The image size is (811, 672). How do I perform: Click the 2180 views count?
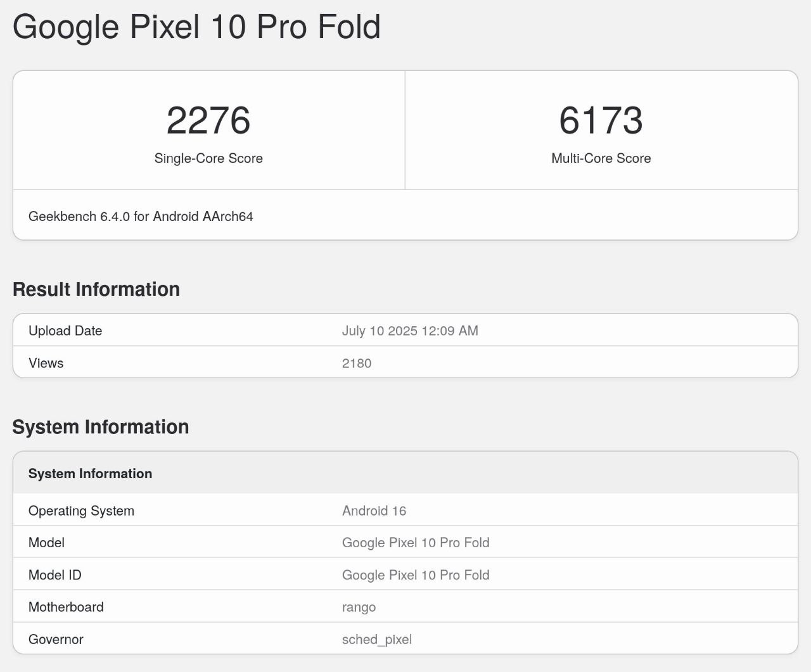tap(357, 364)
